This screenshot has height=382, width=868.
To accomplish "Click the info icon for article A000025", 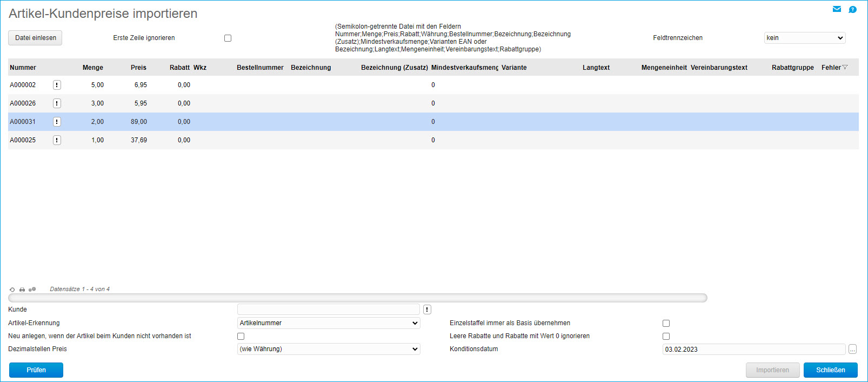I will 57,140.
